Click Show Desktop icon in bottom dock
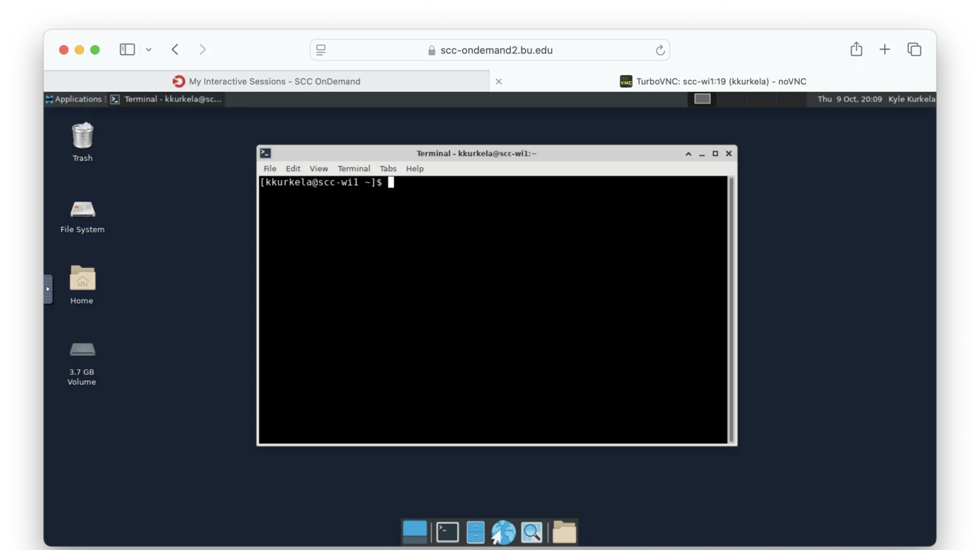 (414, 533)
